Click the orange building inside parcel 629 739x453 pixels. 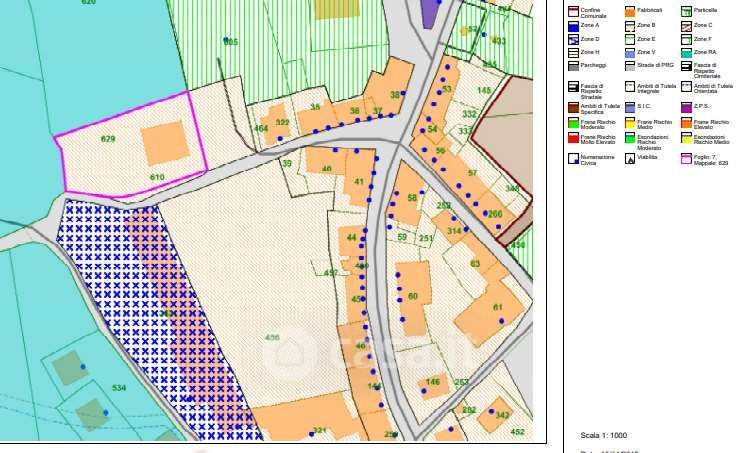[164, 144]
